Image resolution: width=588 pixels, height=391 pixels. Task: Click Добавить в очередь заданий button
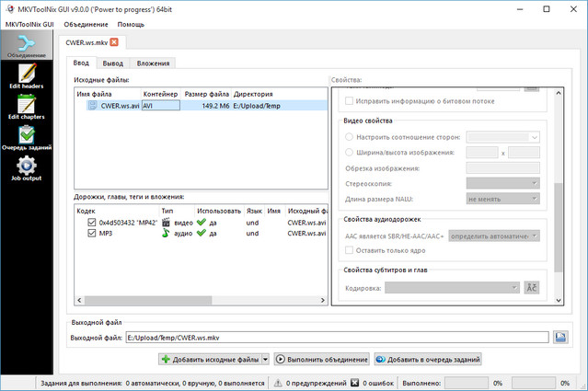(x=428, y=359)
